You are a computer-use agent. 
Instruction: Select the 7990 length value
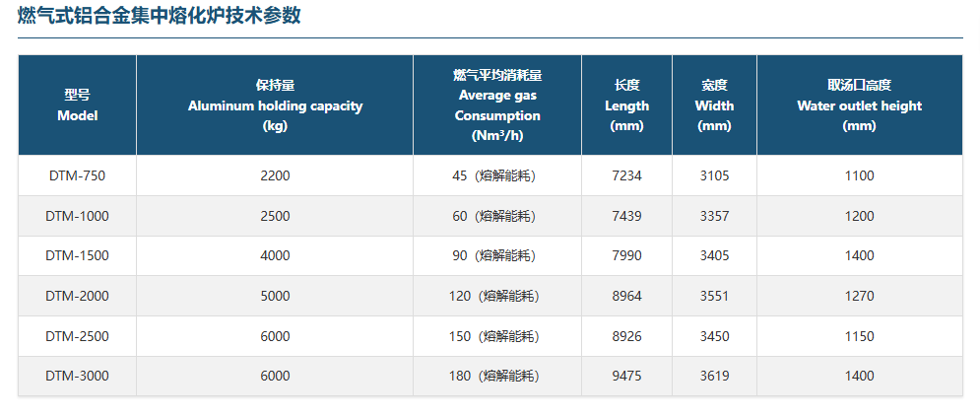tap(626, 255)
